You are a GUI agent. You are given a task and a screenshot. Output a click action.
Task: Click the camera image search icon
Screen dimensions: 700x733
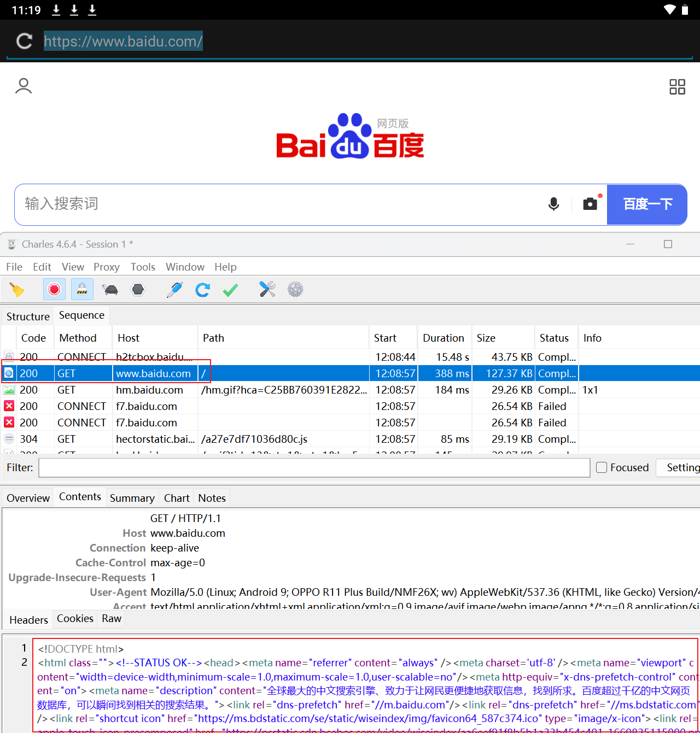tap(591, 204)
